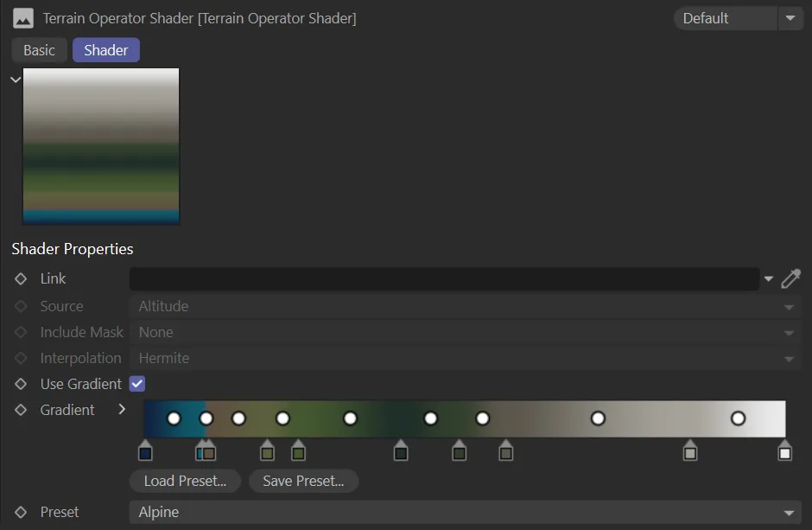This screenshot has height=530, width=812.
Task: Select the white gradient knot at far right
Action: [x=784, y=450]
